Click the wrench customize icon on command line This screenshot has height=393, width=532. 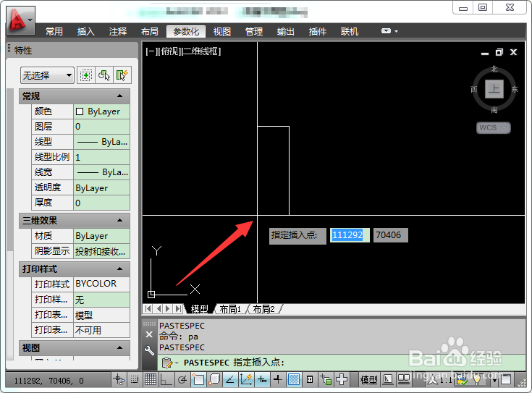coord(149,350)
